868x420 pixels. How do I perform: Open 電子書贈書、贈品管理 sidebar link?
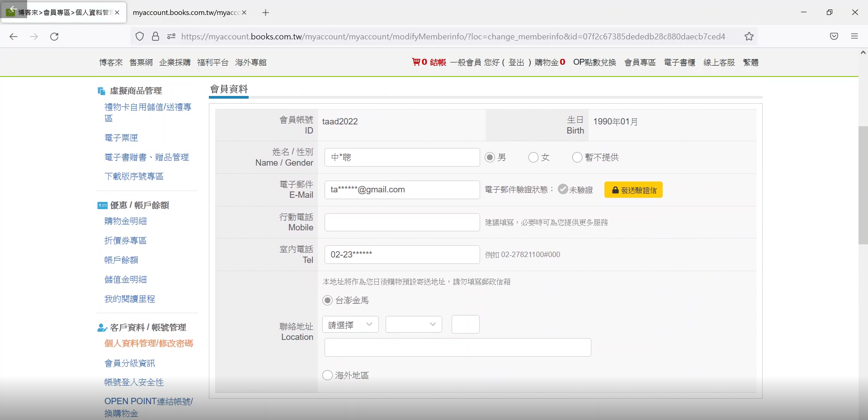(x=146, y=157)
